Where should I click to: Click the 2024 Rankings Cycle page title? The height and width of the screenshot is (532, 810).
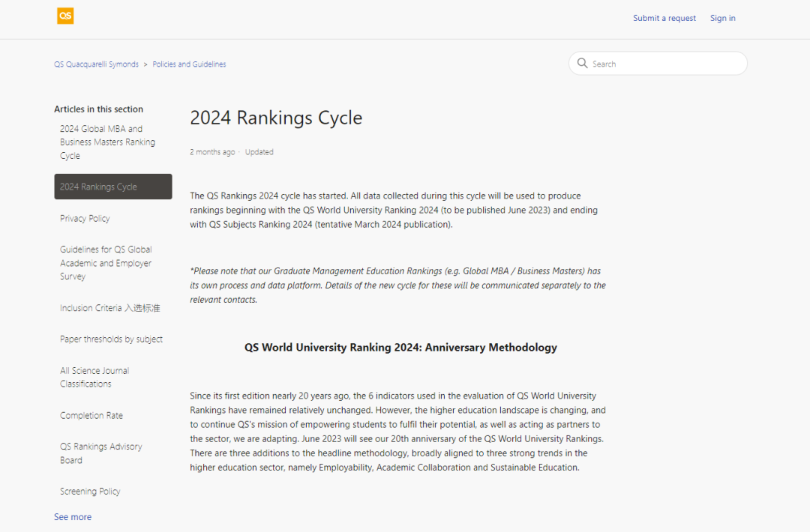pyautogui.click(x=276, y=118)
